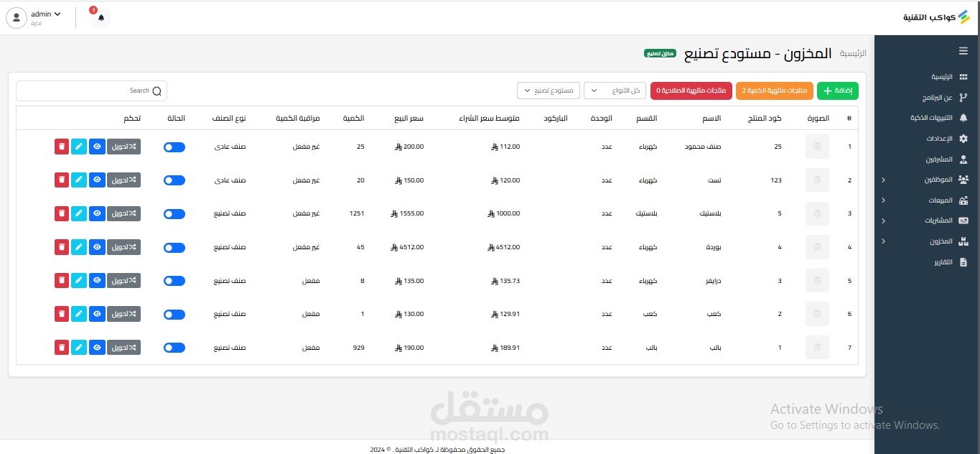Delete the بالب product row

coord(62,348)
